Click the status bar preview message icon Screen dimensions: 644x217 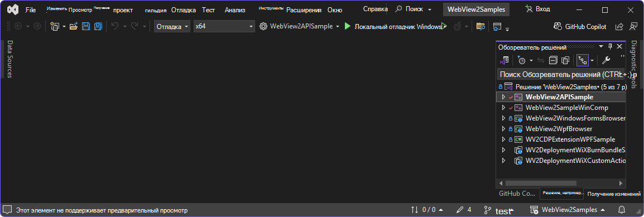tap(7, 210)
